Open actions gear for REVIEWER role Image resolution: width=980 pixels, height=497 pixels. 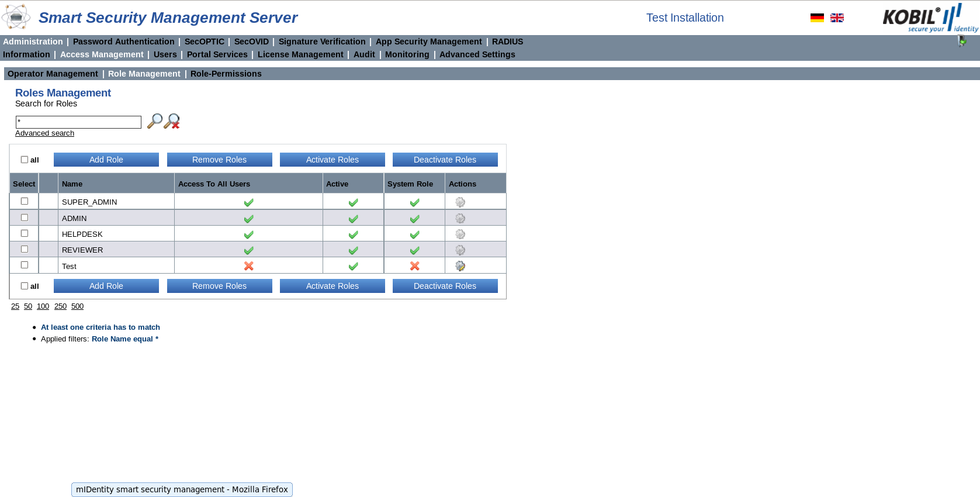[x=460, y=250]
